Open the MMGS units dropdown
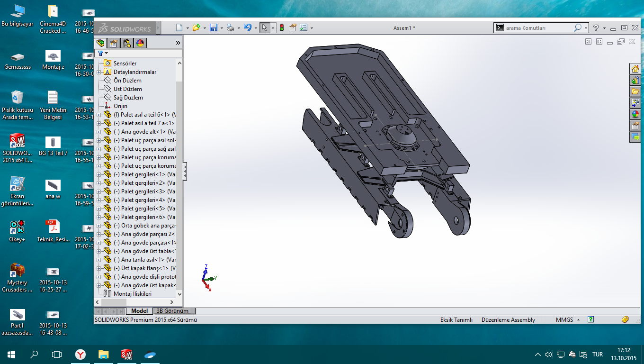The width and height of the screenshot is (644, 364). (567, 320)
